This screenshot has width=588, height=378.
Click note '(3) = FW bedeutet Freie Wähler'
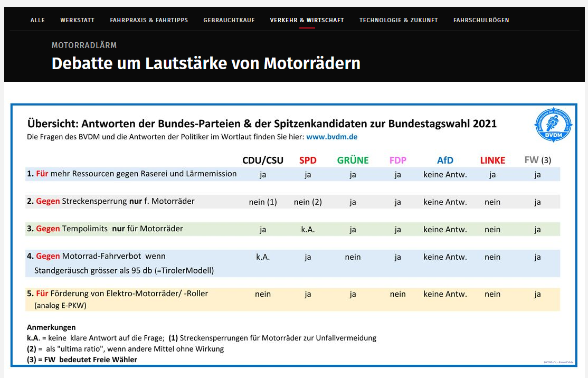point(82,360)
